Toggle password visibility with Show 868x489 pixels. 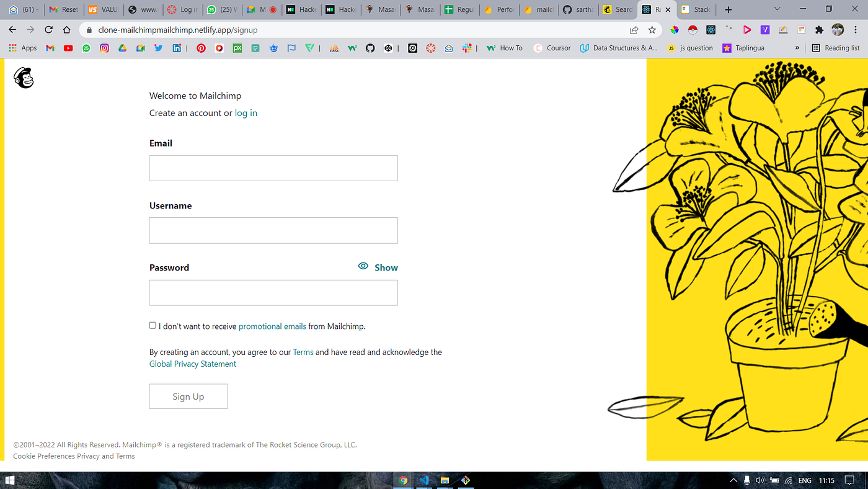tap(378, 267)
